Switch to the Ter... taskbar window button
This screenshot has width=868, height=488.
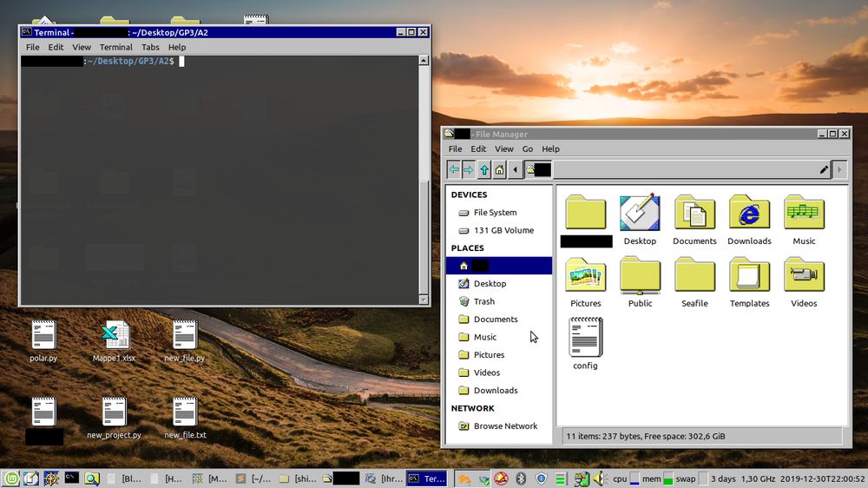(427, 478)
